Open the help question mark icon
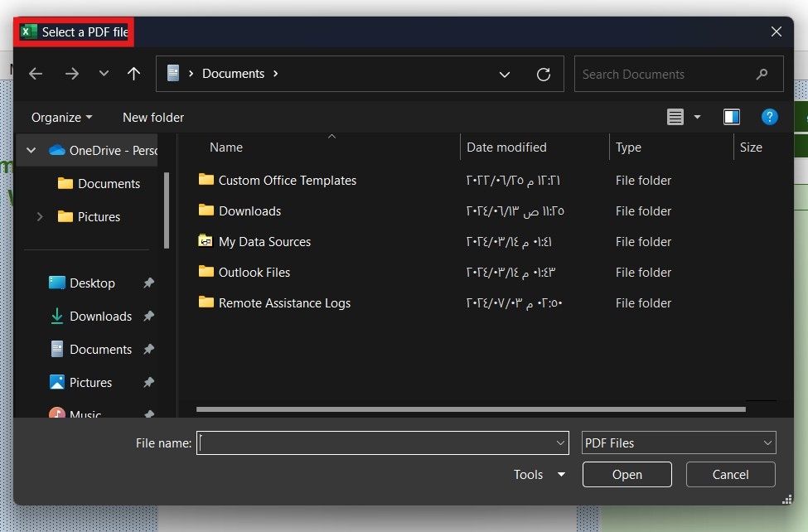The image size is (808, 532). point(769,117)
